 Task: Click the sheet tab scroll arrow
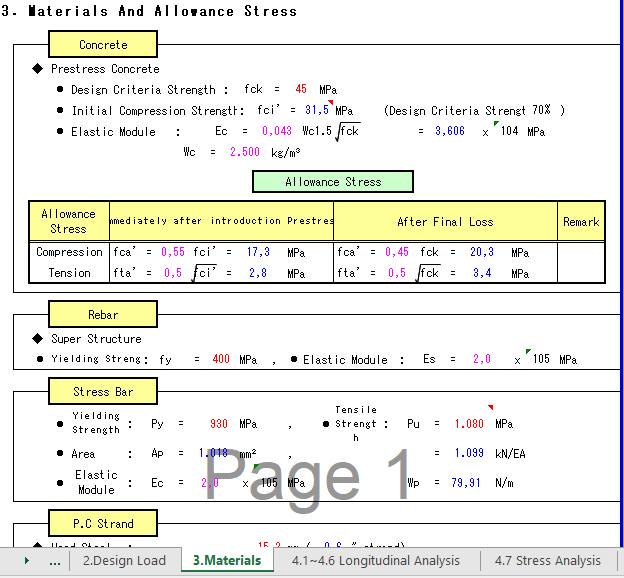(26, 561)
